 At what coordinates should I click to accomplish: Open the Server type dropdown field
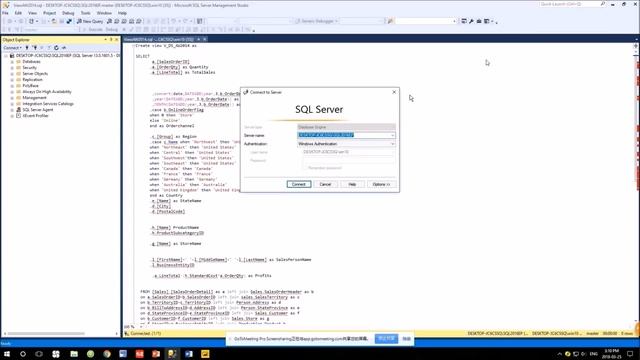pyautogui.click(x=346, y=127)
